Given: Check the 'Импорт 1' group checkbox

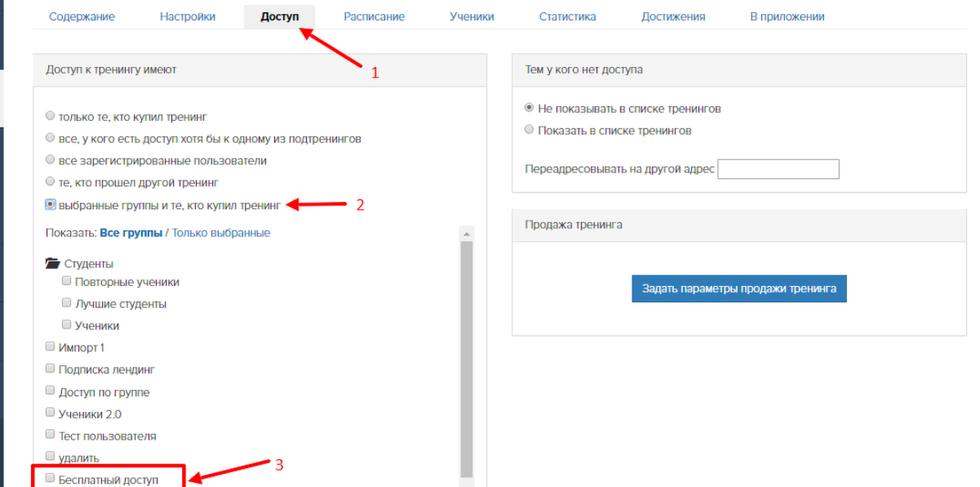Looking at the screenshot, I should 51,347.
